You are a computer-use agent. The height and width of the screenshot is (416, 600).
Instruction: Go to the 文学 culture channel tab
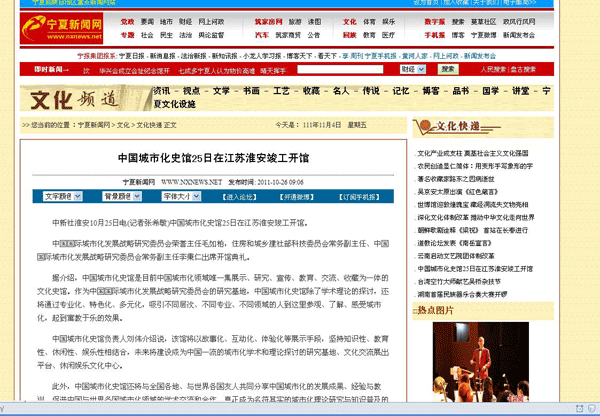coord(221,91)
